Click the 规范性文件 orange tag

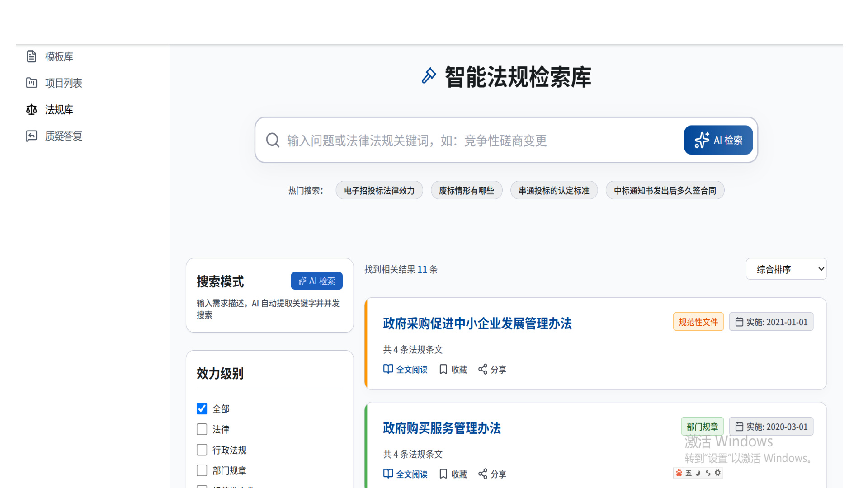point(698,322)
